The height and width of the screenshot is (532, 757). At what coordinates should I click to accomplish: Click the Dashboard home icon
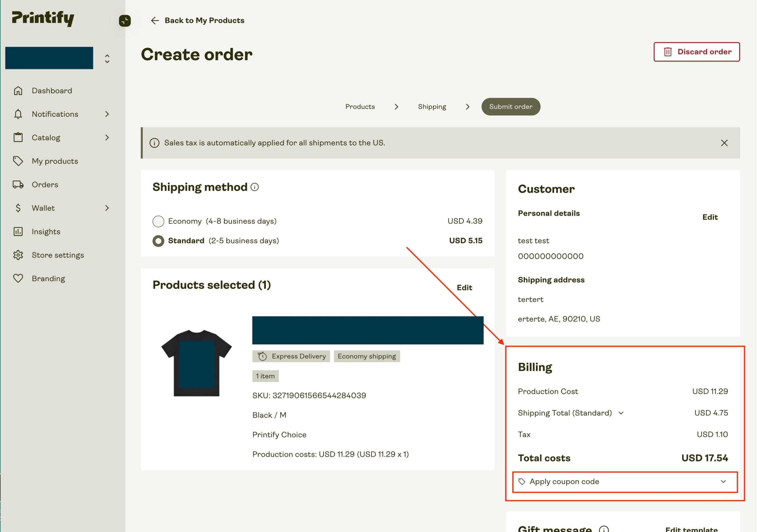18,91
